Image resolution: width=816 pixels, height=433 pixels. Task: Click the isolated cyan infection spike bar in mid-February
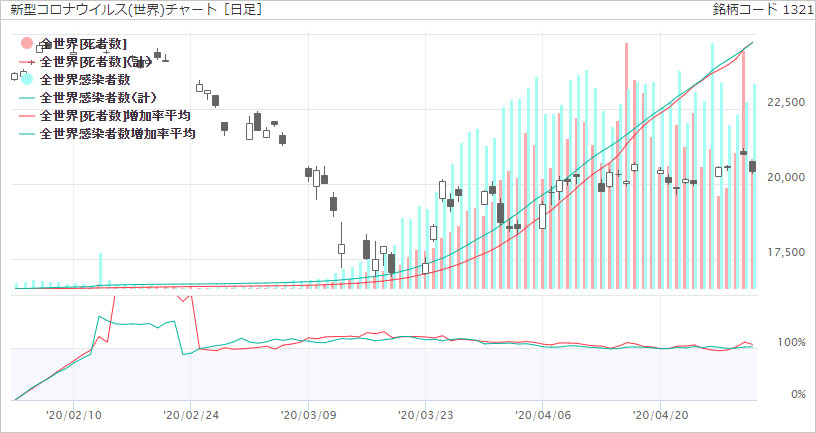tap(100, 271)
